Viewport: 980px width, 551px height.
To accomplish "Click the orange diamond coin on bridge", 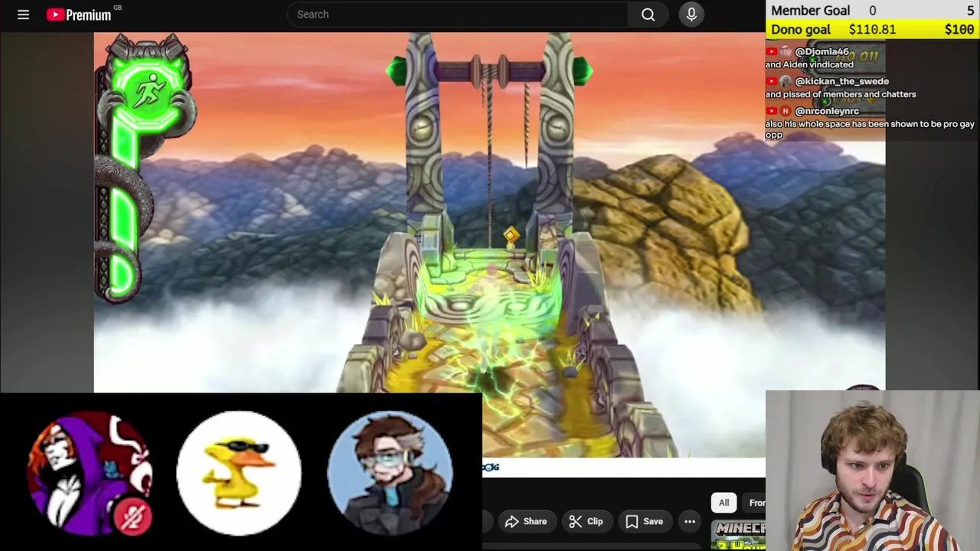I will [x=511, y=235].
